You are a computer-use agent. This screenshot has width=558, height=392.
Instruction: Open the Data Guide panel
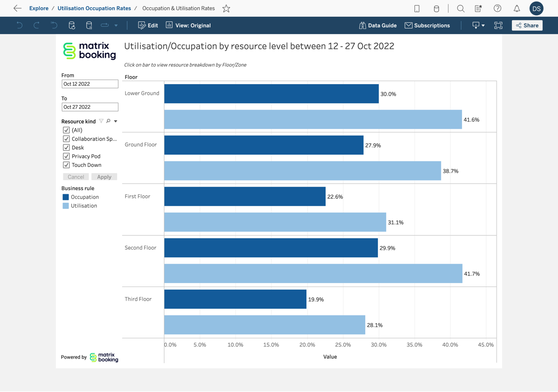tap(378, 25)
